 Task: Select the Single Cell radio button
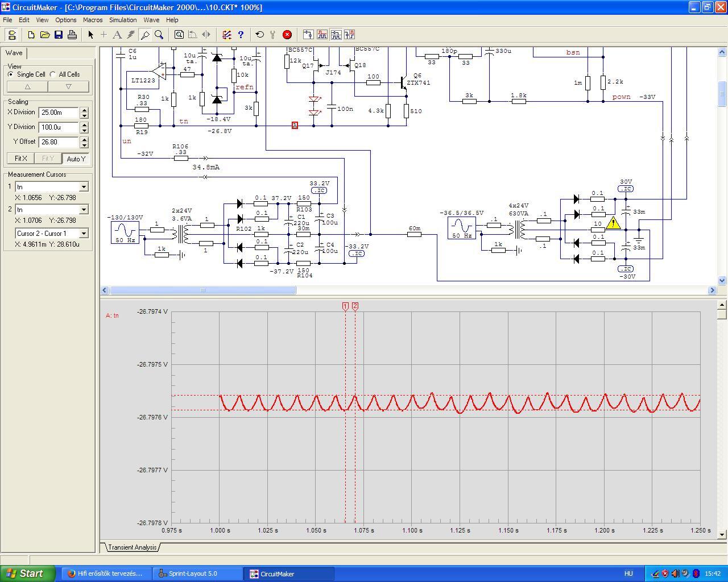tap(11, 74)
